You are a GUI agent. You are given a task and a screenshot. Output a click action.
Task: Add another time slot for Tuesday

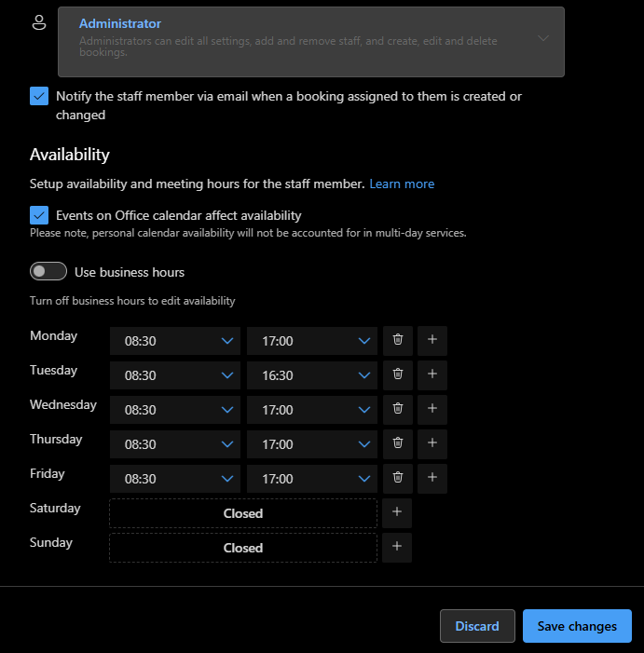click(x=432, y=375)
